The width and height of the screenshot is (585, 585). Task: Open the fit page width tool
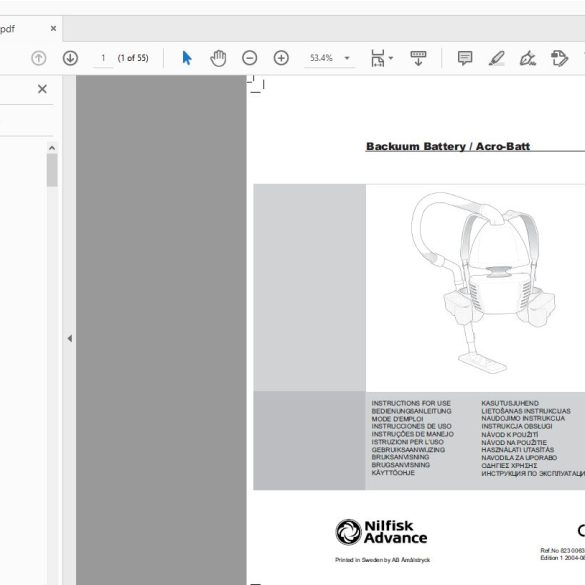click(x=378, y=58)
